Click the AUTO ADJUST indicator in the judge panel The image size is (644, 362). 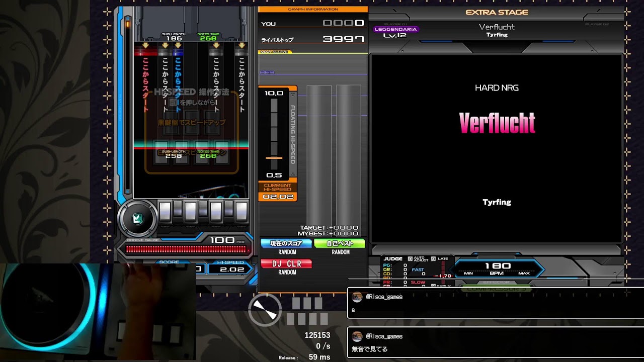(x=418, y=259)
